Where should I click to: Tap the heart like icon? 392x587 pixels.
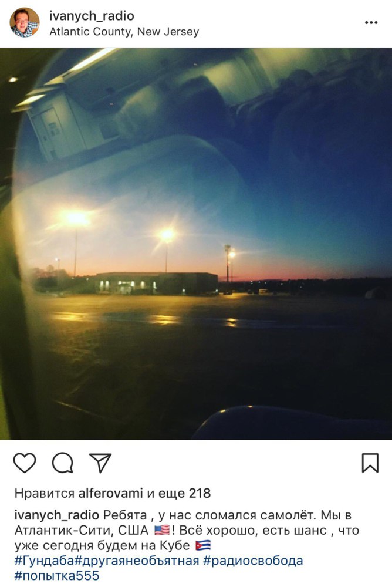click(25, 463)
